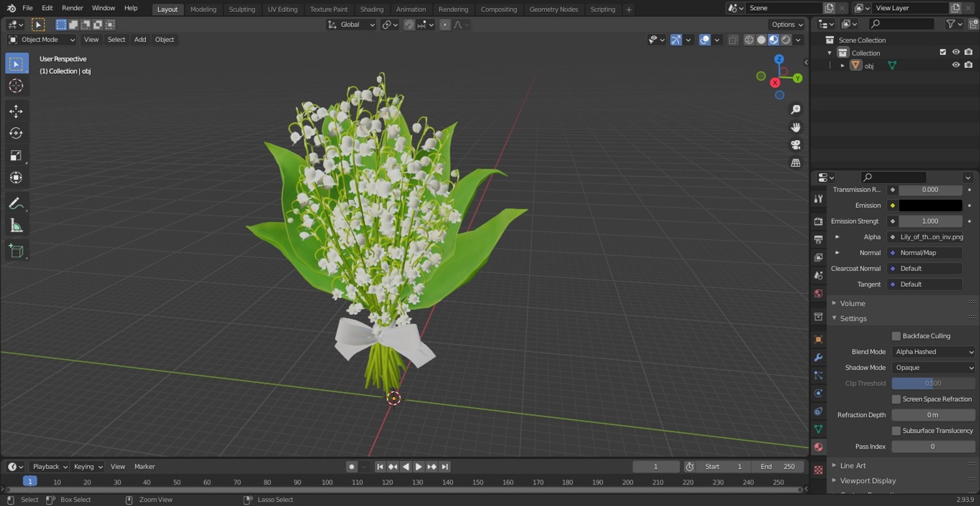Activate the Rotate tool
Viewport: 980px width, 506px height.
point(16,133)
